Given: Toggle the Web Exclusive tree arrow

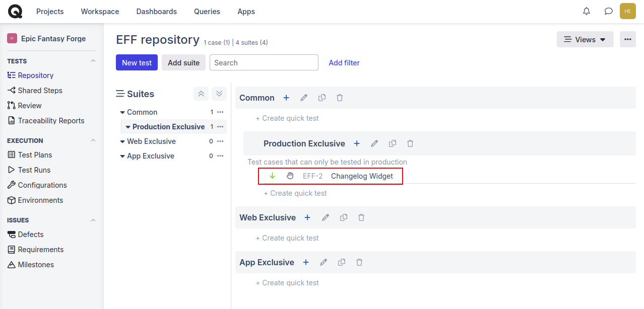Looking at the screenshot, I should [122, 141].
